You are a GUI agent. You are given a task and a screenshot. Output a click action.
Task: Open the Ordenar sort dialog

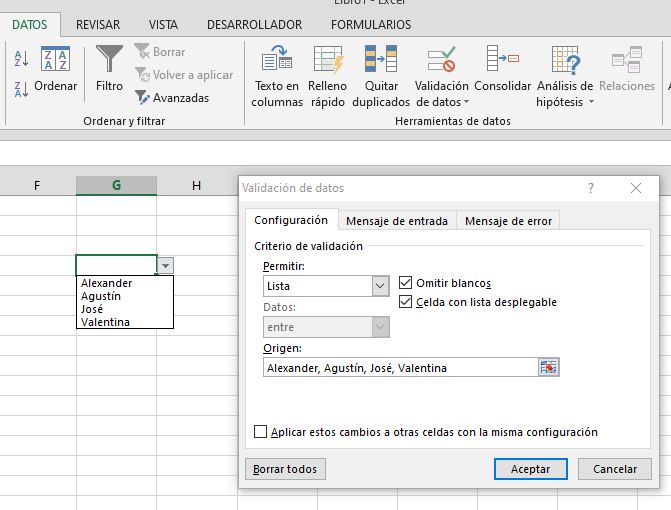pyautogui.click(x=56, y=69)
